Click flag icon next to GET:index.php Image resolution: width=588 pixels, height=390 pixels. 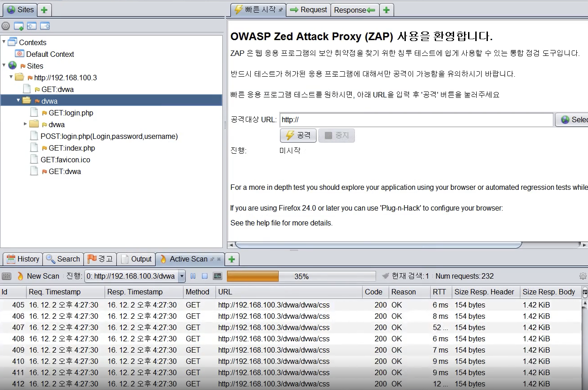tap(44, 148)
